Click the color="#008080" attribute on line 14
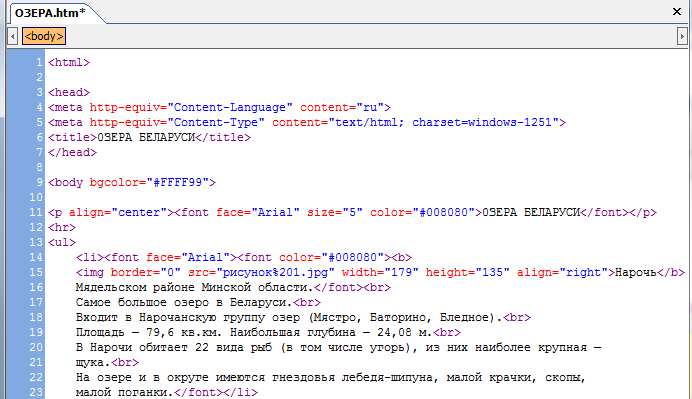 pos(331,257)
